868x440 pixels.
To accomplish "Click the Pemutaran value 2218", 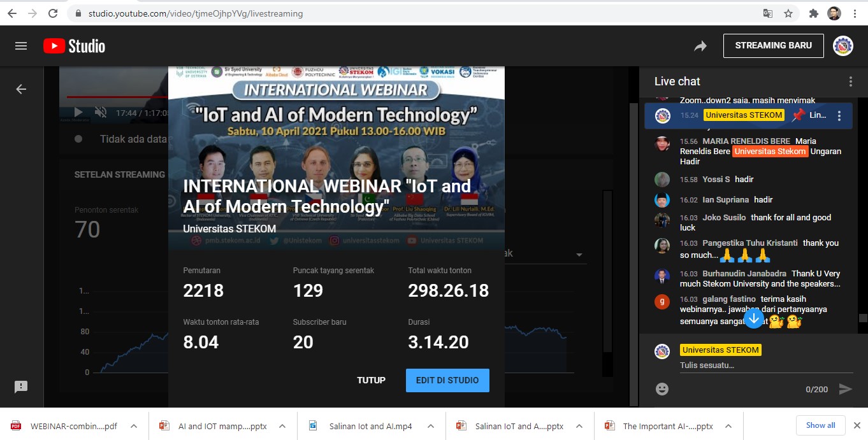I will (x=203, y=291).
